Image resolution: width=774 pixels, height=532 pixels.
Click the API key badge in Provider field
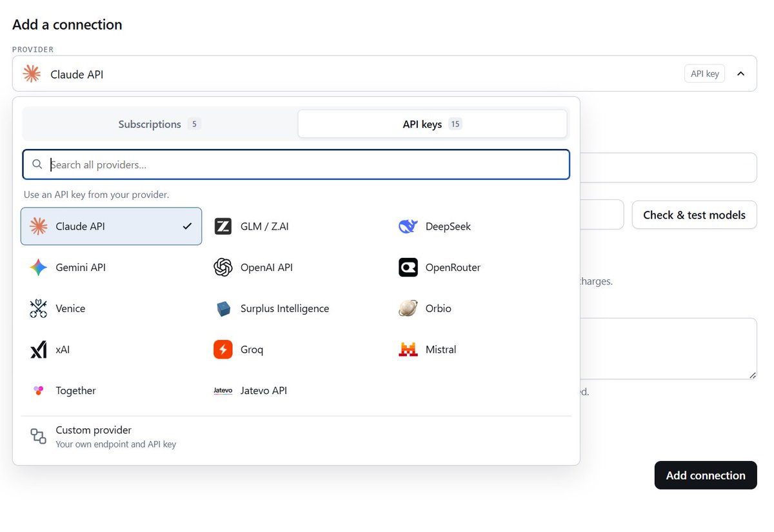click(704, 74)
